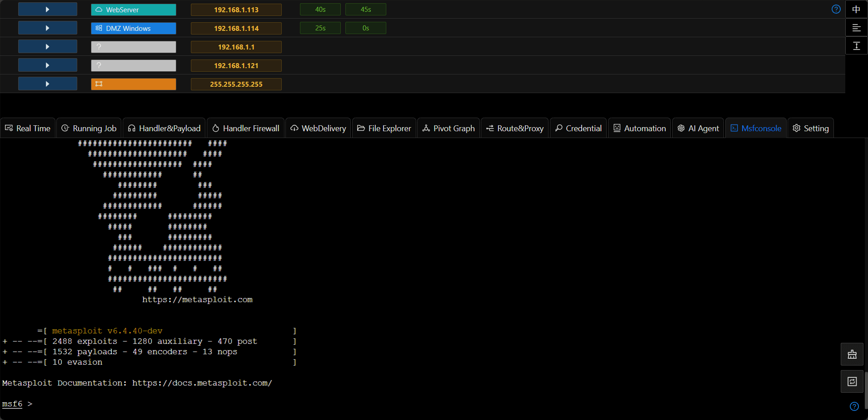Click the https://docs.metasploit.com/ documentation URL
Screen dimensions: 868x420
click(202, 383)
